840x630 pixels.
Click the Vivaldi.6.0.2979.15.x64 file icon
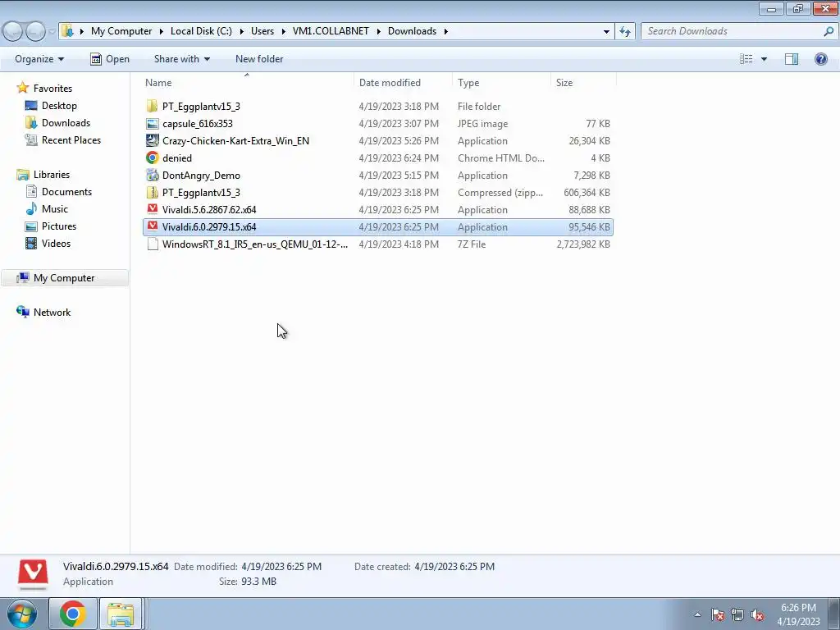coord(152,226)
